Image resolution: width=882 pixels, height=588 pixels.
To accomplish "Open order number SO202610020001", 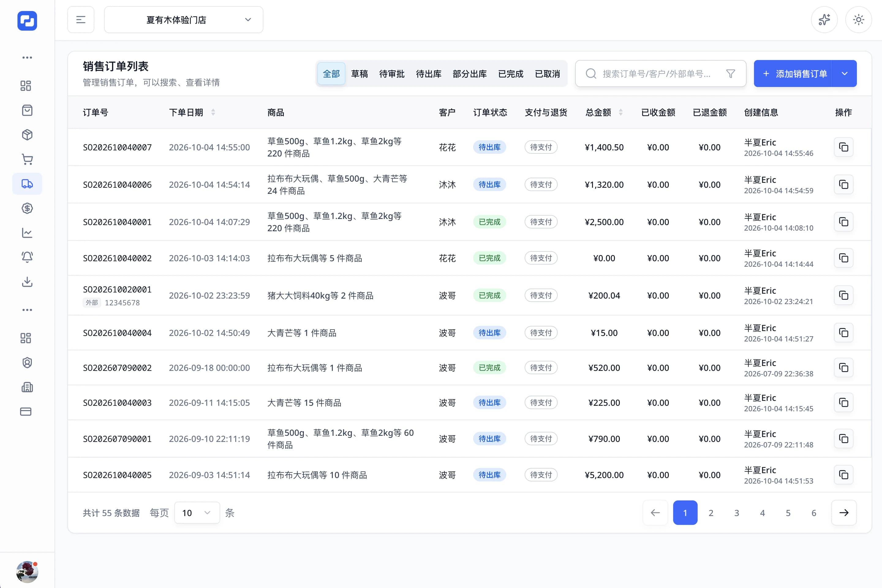I will 117,289.
